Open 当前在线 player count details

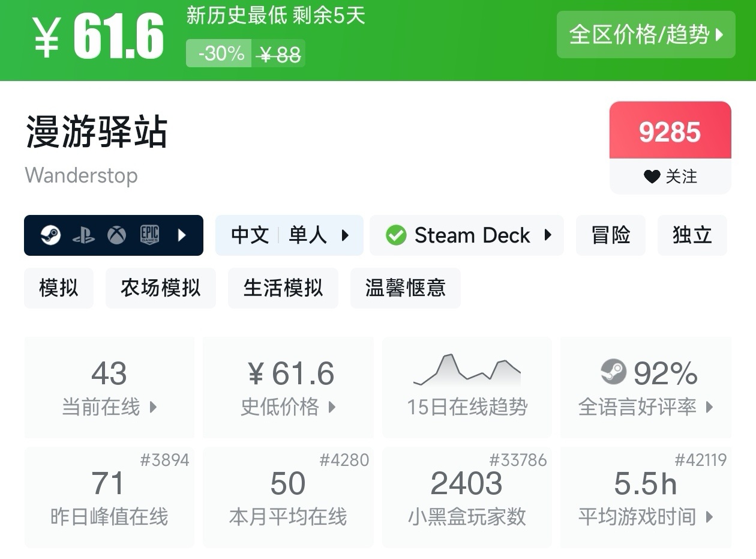[x=109, y=387]
